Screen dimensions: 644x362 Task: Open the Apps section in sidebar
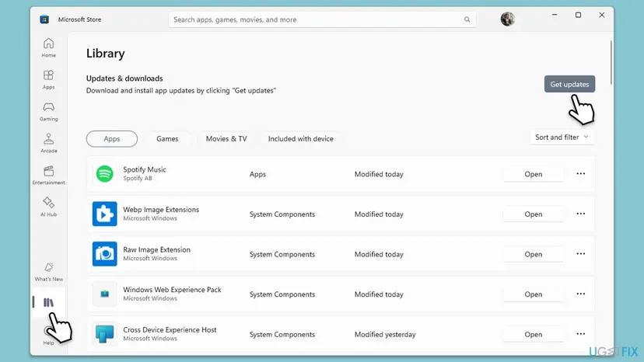48,79
